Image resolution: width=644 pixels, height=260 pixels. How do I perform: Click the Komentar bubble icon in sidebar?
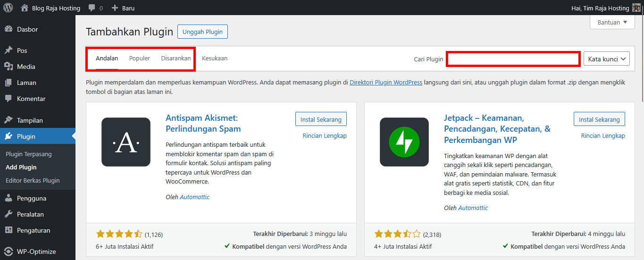(8, 99)
